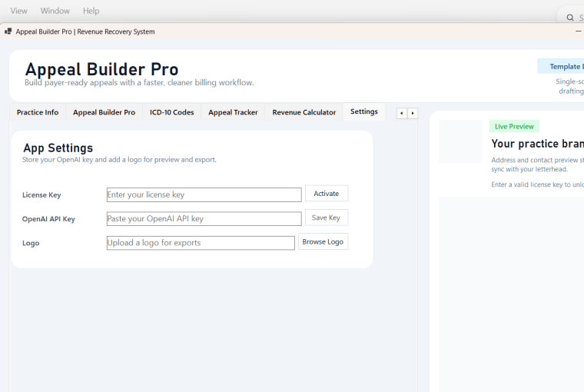Focus the License Key input field
This screenshot has width=584, height=392.
204,195
